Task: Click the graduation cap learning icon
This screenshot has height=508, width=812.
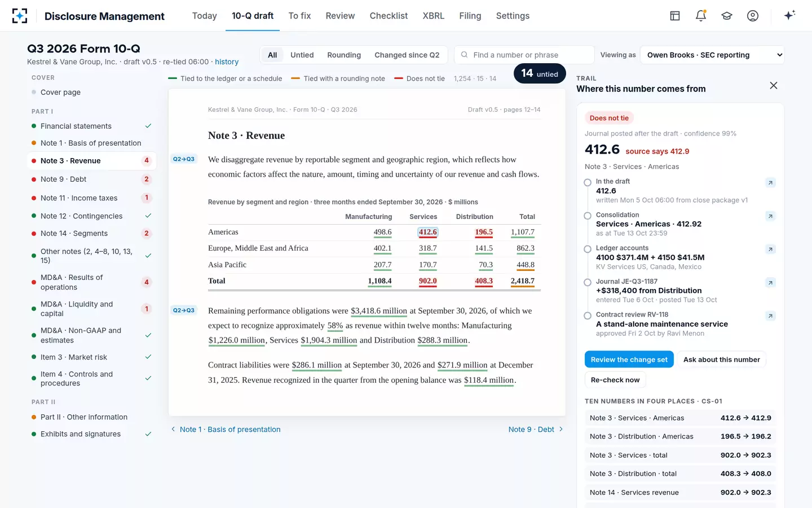Action: 727,16
